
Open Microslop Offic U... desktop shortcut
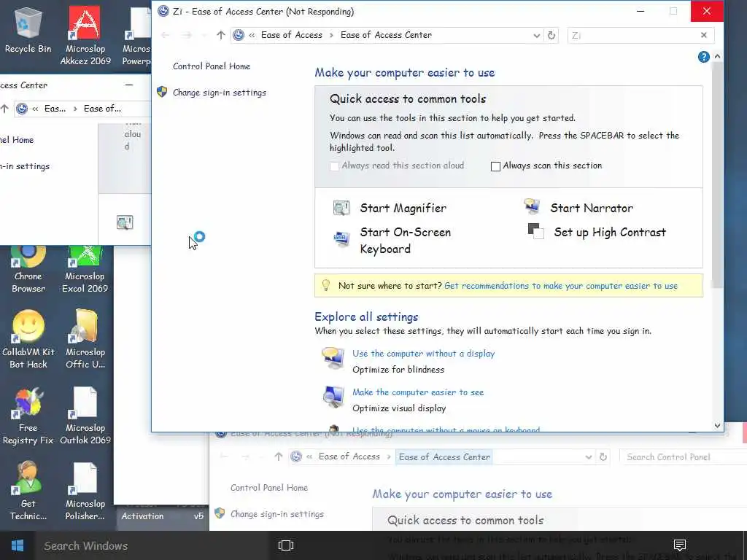85,339
